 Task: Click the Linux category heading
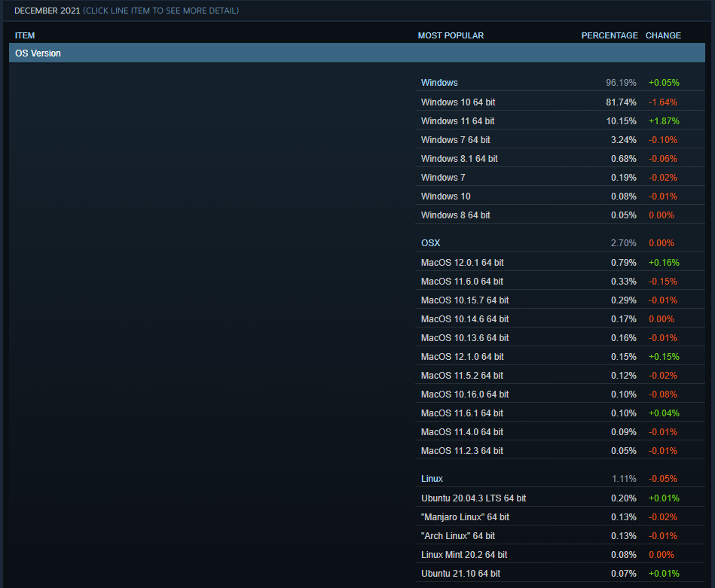click(432, 479)
